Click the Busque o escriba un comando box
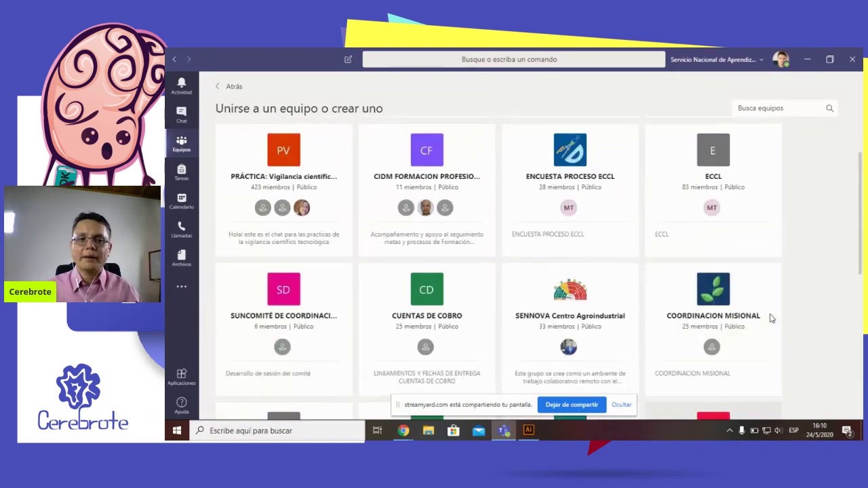 pos(513,60)
